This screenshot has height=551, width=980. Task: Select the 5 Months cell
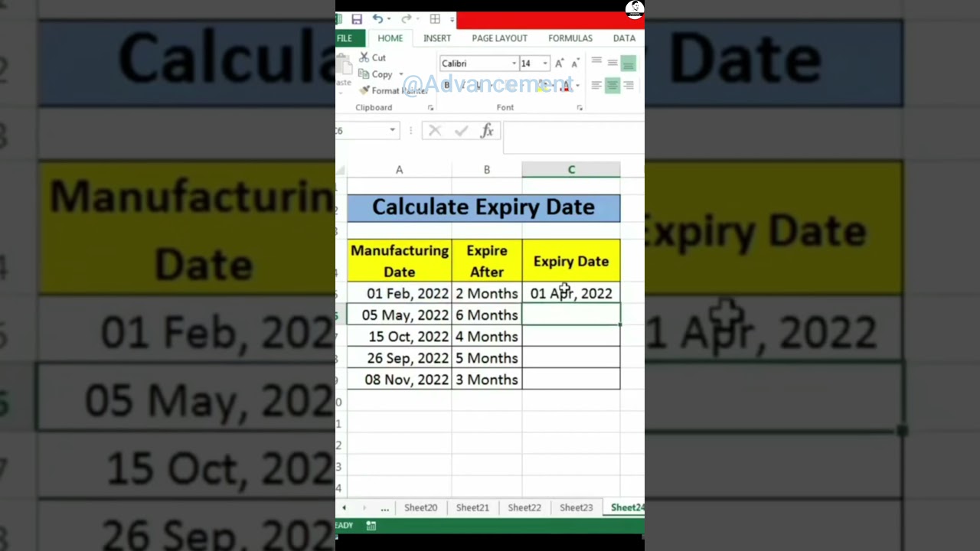tap(487, 358)
